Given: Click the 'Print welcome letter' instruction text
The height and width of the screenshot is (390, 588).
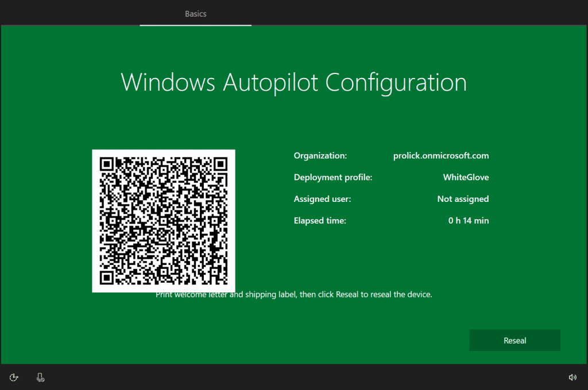Looking at the screenshot, I should 294,294.
